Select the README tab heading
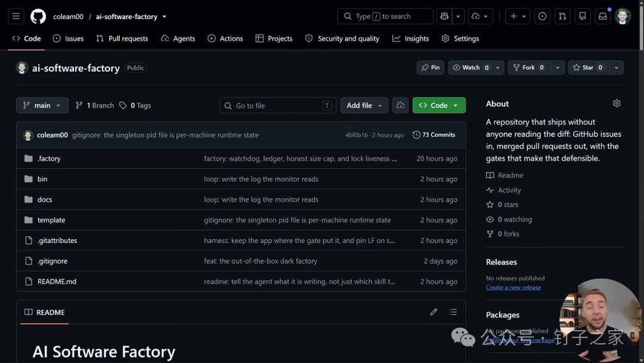644x363 pixels. coord(44,312)
